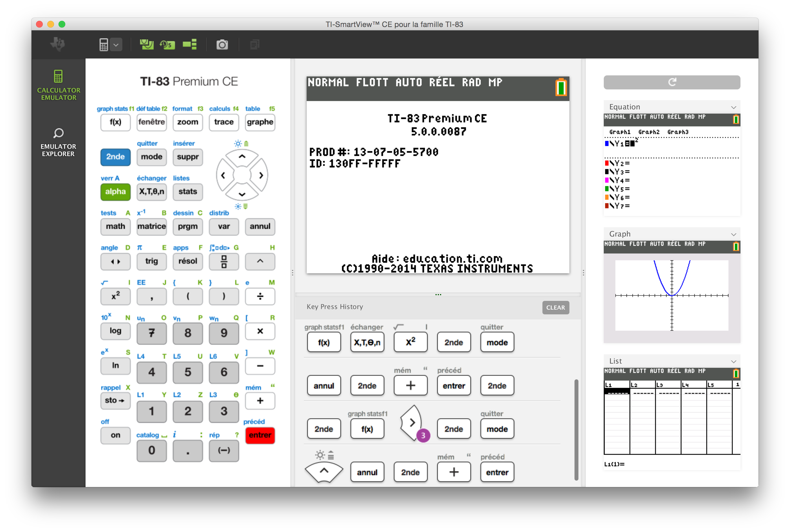Click the caret exponent key
The width and height of the screenshot is (790, 532).
(260, 262)
